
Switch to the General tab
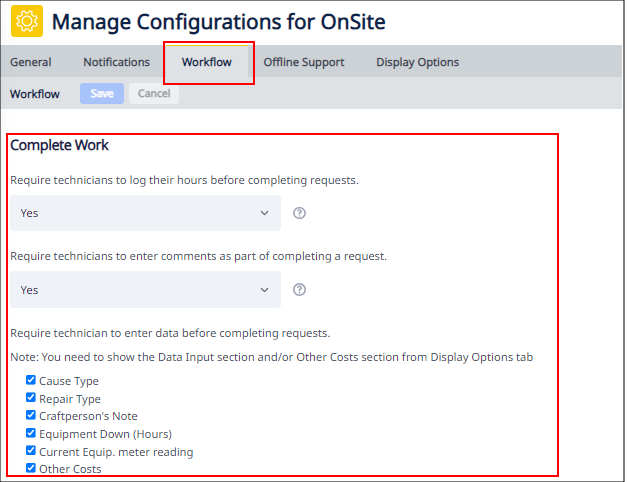tap(31, 62)
